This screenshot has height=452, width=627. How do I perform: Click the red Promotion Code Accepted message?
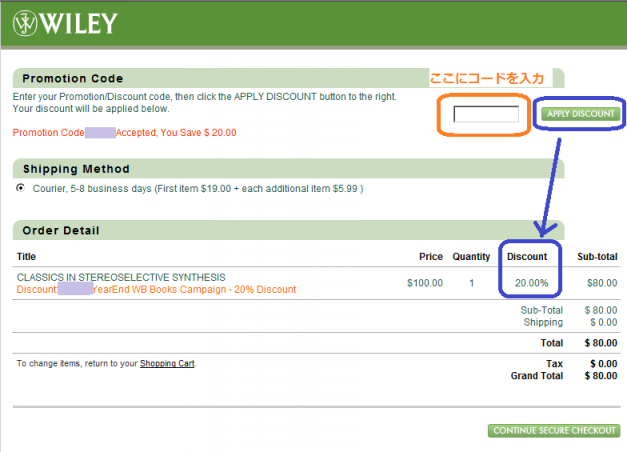pyautogui.click(x=125, y=132)
